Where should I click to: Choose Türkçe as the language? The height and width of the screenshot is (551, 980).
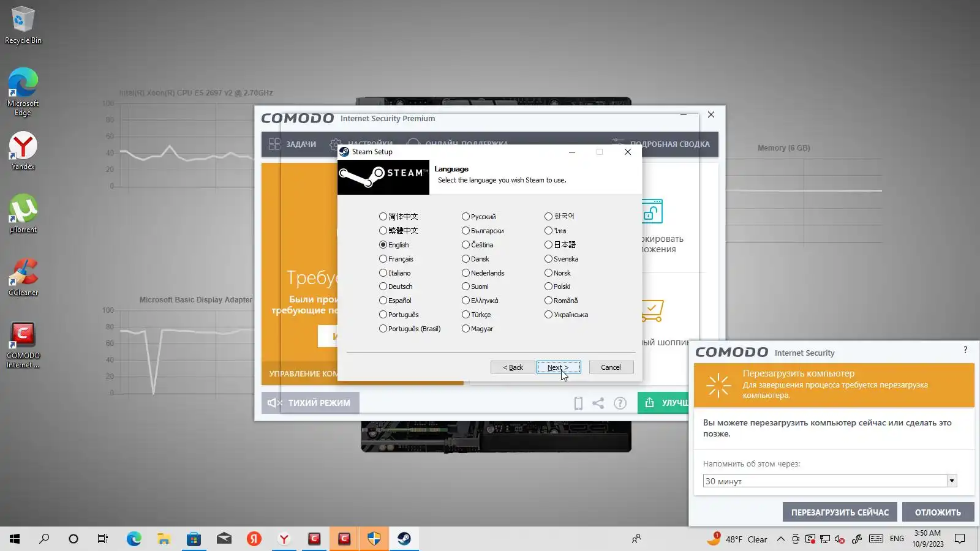coord(477,315)
